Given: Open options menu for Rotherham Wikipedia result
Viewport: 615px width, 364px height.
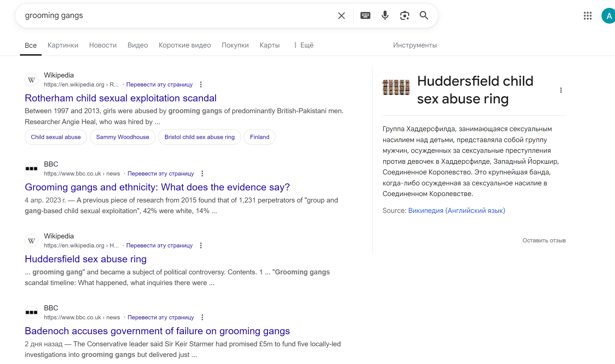Looking at the screenshot, I should pyautogui.click(x=201, y=85).
